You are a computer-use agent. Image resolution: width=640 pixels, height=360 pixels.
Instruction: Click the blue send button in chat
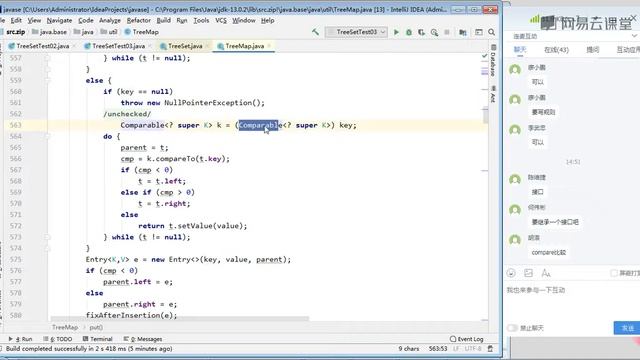click(627, 328)
